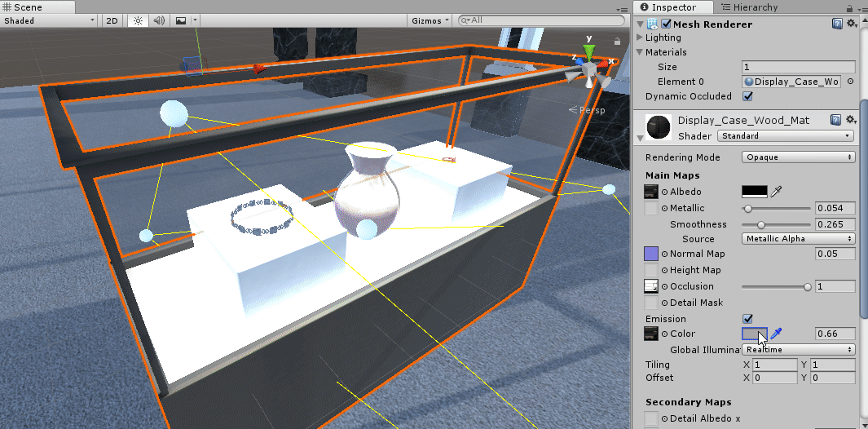Open Source Metallic Alpha dropdown
This screenshot has height=429, width=868.
[798, 239]
